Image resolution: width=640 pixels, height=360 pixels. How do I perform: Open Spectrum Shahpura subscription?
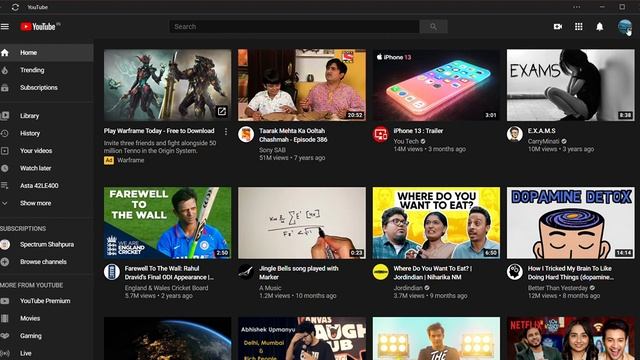click(x=47, y=244)
